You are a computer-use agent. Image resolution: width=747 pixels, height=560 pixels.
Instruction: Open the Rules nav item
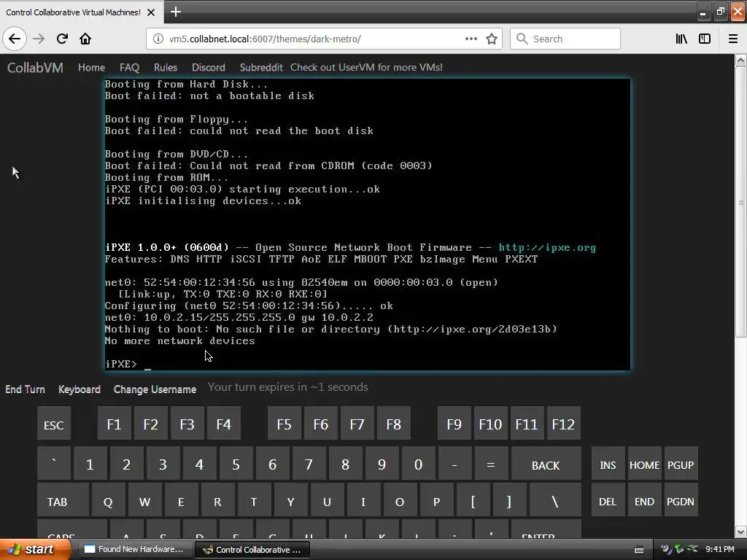tap(166, 68)
